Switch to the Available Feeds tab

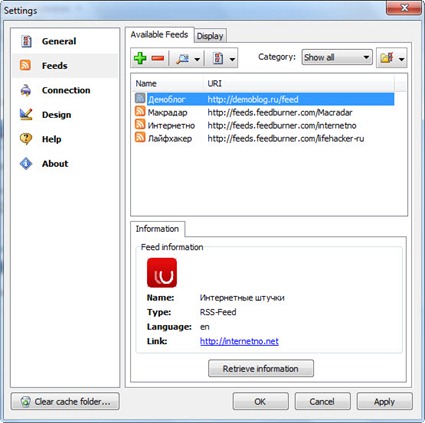click(x=159, y=35)
